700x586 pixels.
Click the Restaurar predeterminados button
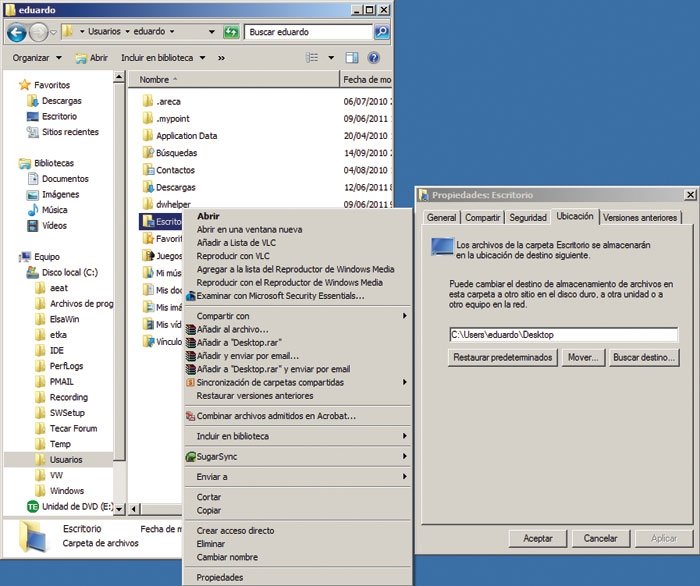503,357
